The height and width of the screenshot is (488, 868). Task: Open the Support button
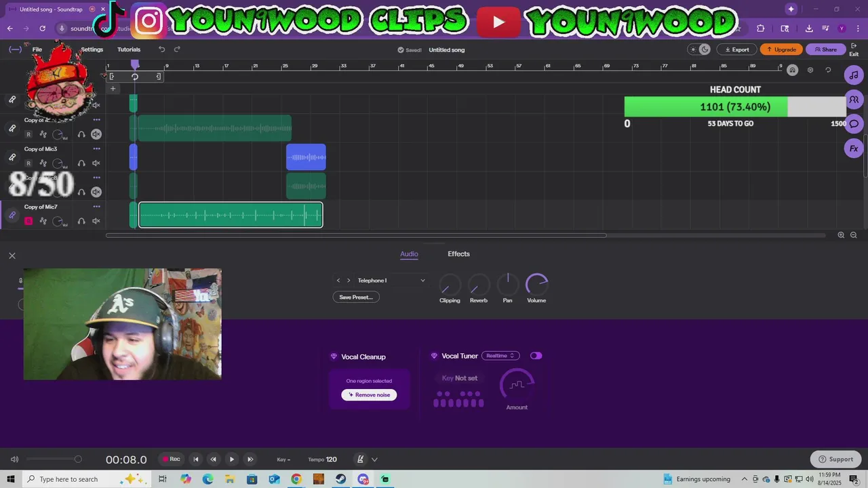835,459
